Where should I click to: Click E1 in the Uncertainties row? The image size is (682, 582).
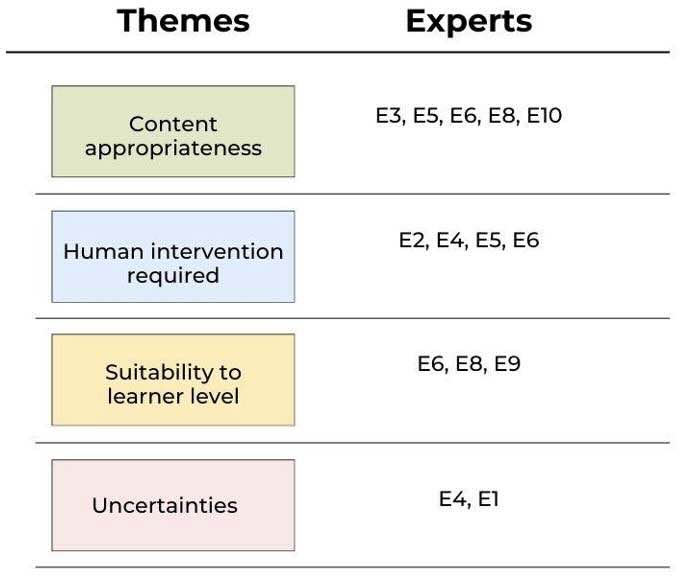[488, 499]
